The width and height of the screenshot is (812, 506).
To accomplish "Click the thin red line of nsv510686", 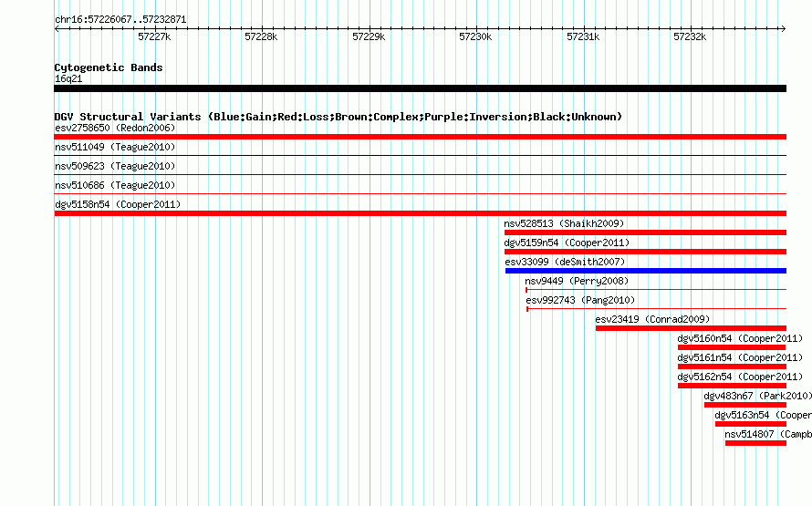I will point(420,193).
